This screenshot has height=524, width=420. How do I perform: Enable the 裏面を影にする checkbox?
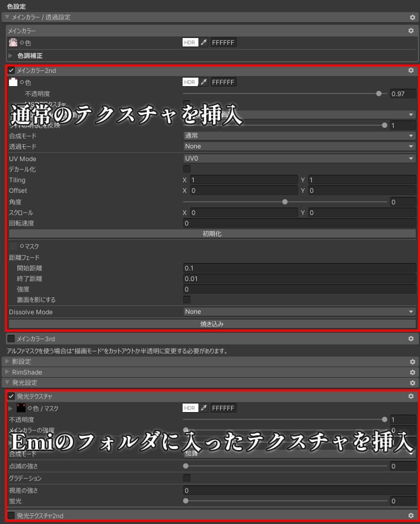pos(187,300)
